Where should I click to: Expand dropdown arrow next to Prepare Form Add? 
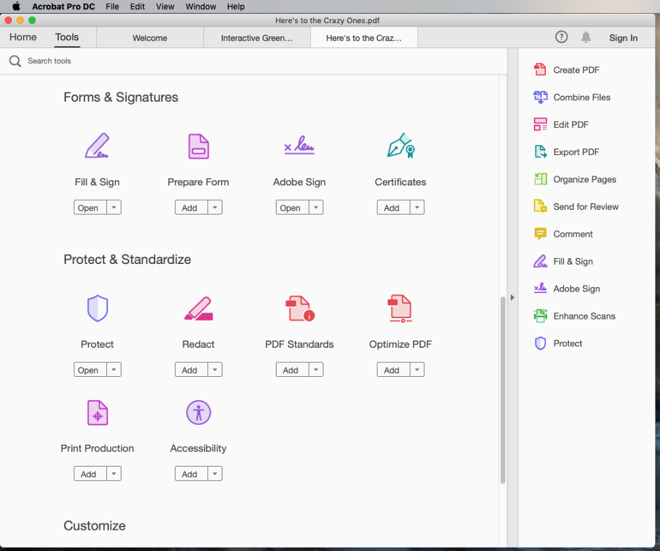click(x=215, y=208)
